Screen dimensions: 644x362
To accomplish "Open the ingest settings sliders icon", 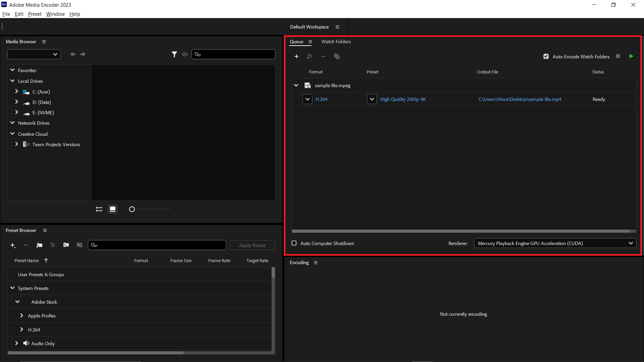I will tap(310, 56).
